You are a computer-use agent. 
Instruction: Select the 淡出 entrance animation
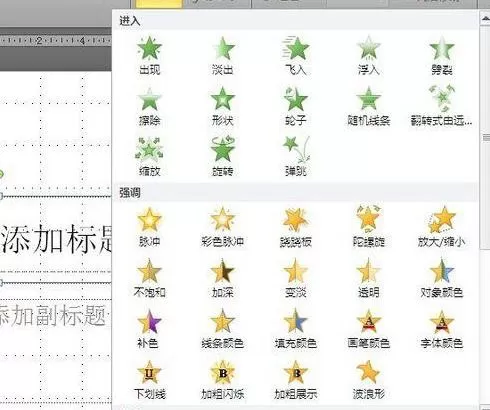(222, 56)
